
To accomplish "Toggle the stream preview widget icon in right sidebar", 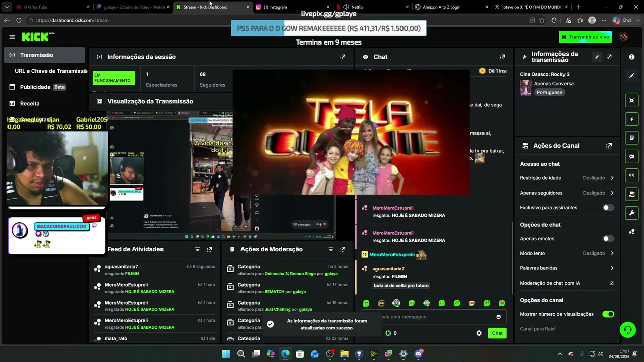I will pos(632,101).
